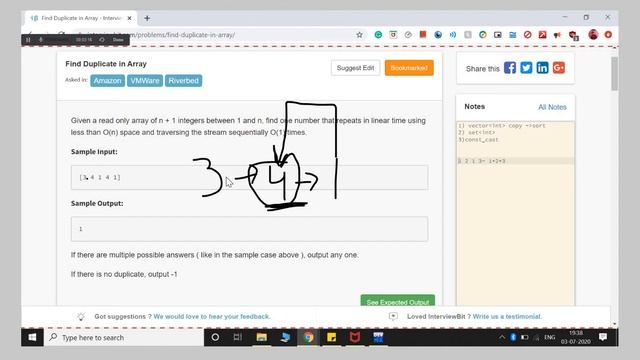Click the browser address bar URL

(184, 35)
